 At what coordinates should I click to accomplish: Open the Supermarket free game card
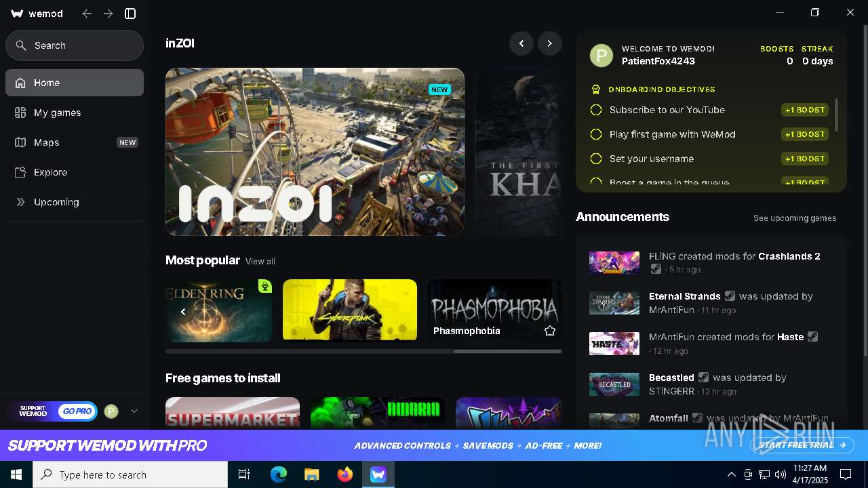coord(233,413)
